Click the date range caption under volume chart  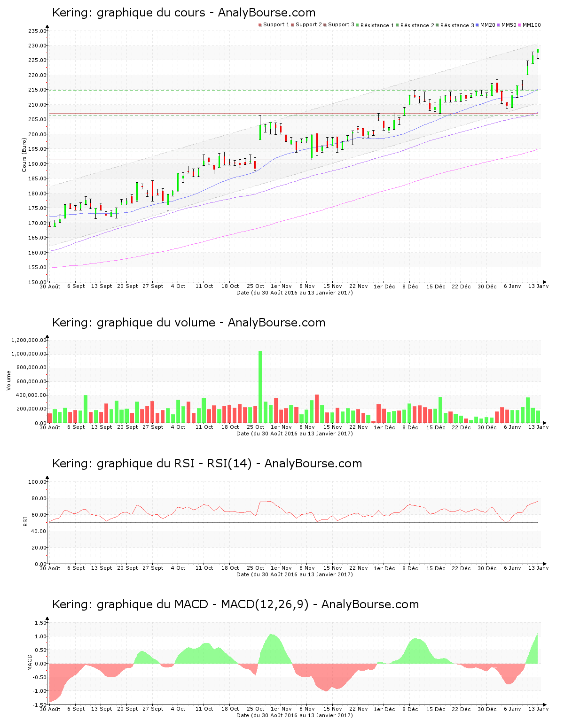[295, 434]
